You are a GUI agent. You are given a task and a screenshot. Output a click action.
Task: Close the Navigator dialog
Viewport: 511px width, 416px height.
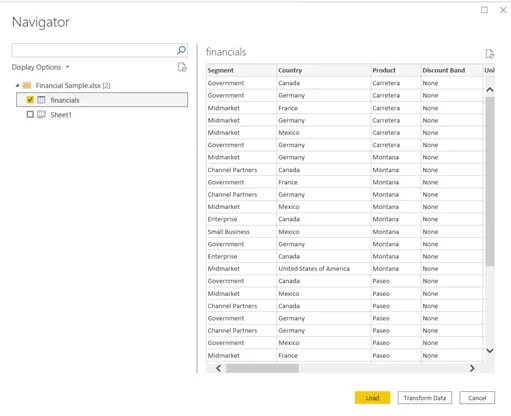point(503,10)
